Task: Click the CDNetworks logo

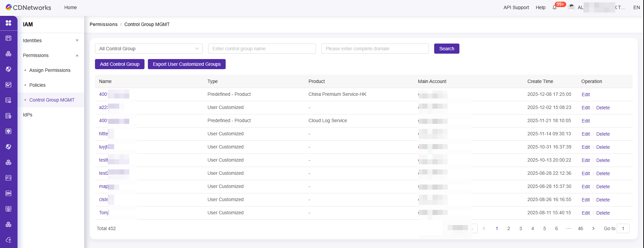Action: (x=28, y=7)
